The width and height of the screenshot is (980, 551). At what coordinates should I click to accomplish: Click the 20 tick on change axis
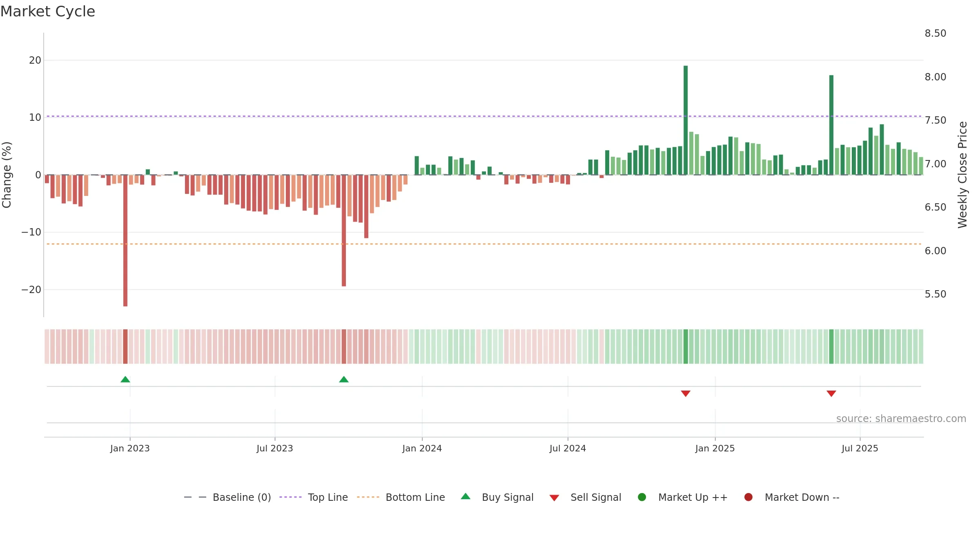[35, 60]
